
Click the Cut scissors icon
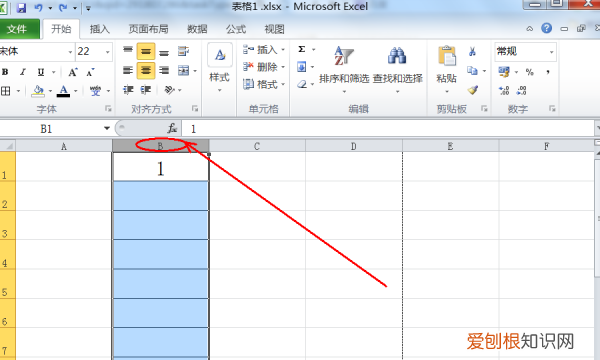[x=472, y=51]
